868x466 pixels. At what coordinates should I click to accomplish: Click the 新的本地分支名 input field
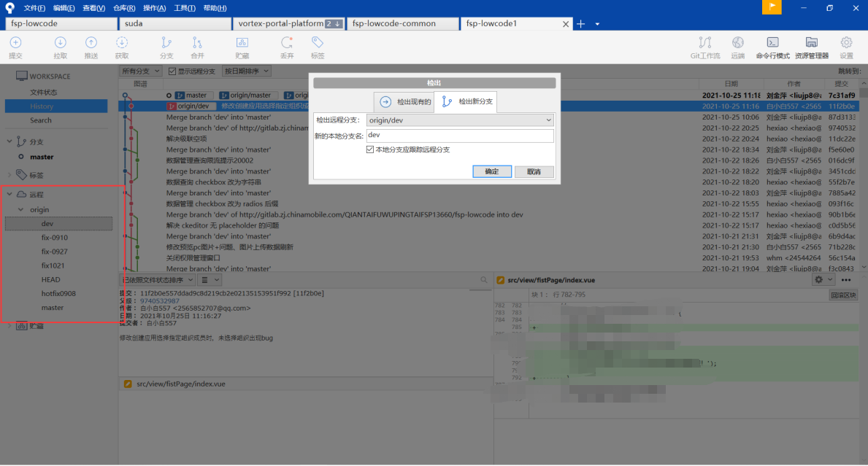460,136
